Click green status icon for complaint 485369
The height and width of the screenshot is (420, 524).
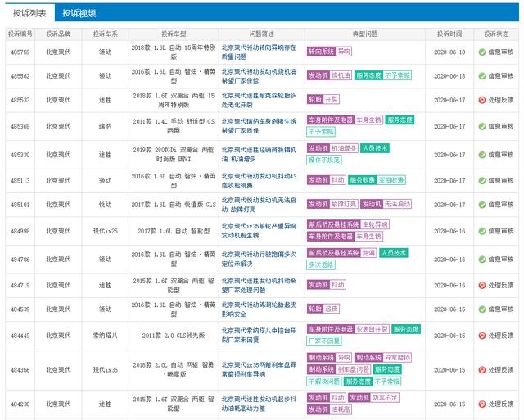pyautogui.click(x=482, y=126)
